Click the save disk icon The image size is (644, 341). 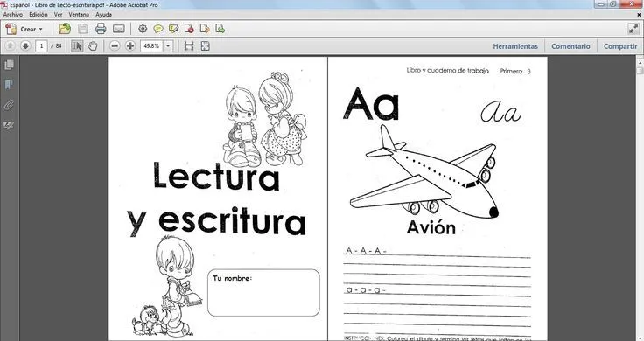[x=82, y=29]
